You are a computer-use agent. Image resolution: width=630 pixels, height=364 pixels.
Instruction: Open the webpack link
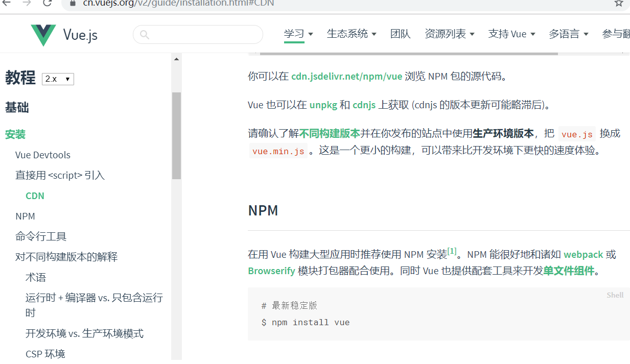(x=584, y=254)
